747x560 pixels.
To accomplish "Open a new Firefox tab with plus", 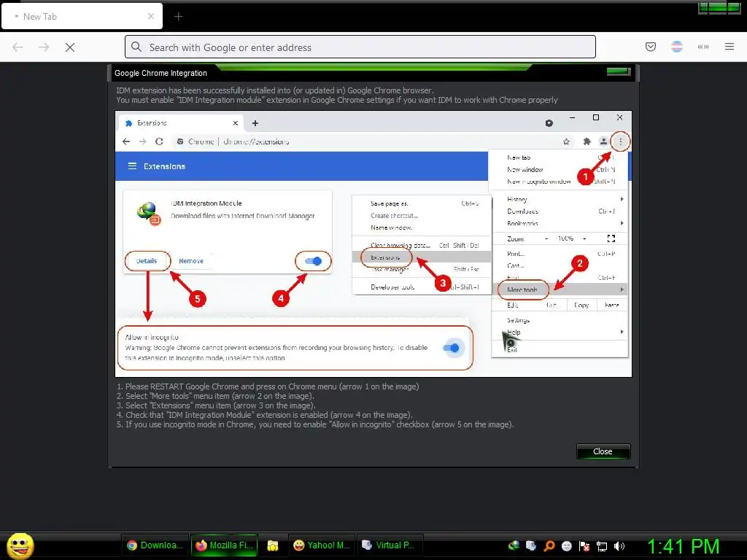I will (x=178, y=17).
